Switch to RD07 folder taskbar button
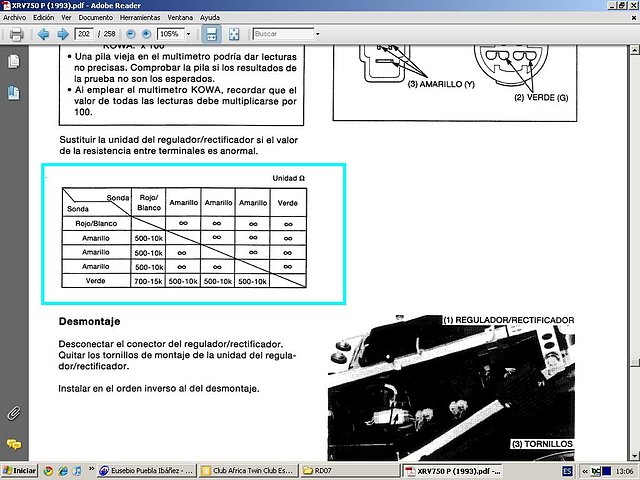 tap(350, 471)
